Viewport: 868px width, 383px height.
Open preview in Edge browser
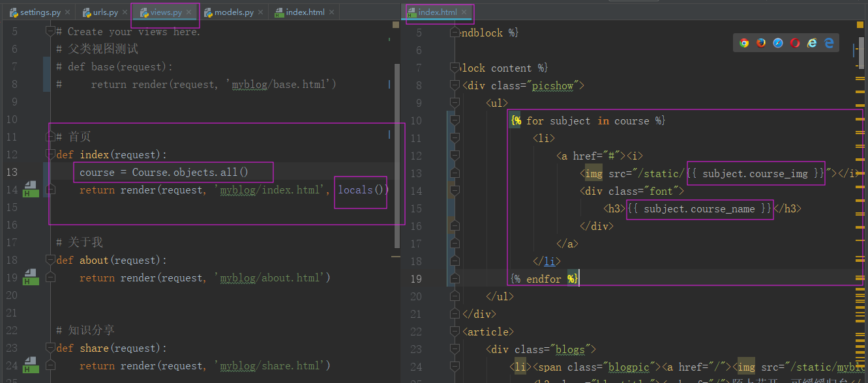(829, 43)
